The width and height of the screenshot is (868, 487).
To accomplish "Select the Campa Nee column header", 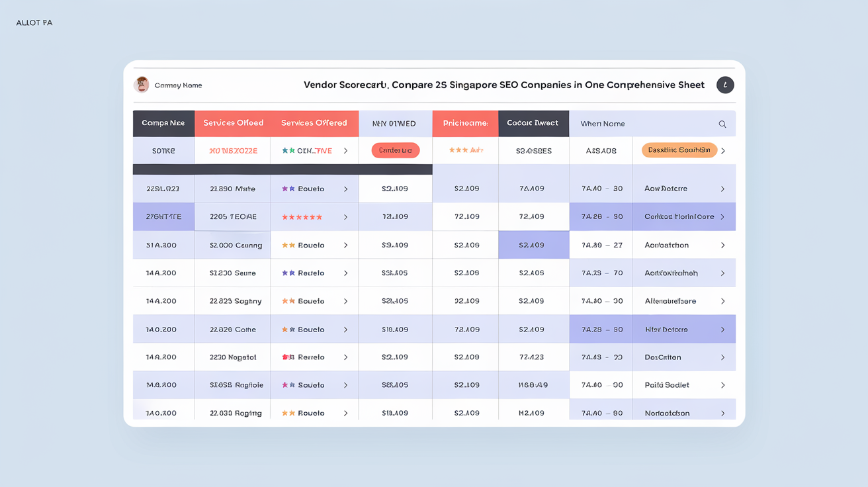I will 163,123.
